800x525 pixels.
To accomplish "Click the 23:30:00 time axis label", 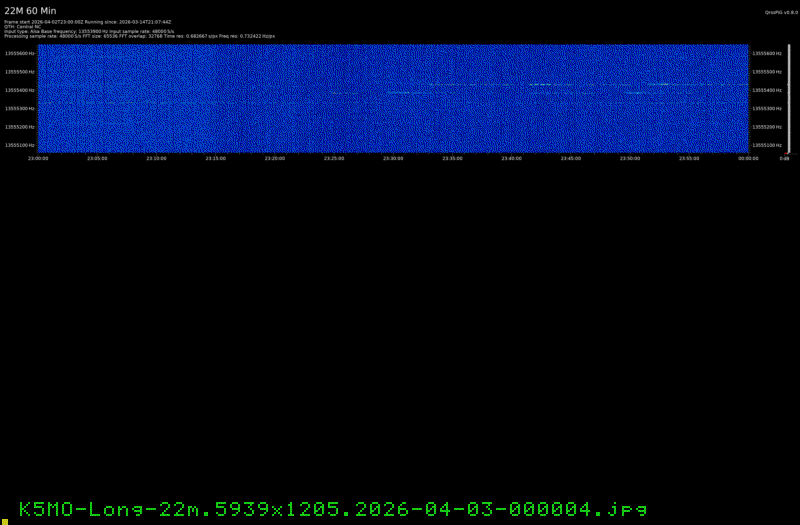I will 393,158.
